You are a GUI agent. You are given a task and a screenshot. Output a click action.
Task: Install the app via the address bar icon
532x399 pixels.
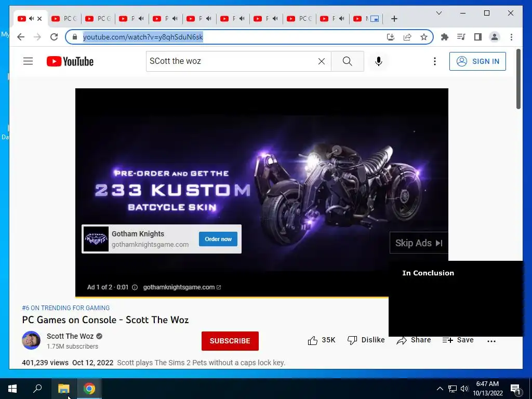click(391, 37)
